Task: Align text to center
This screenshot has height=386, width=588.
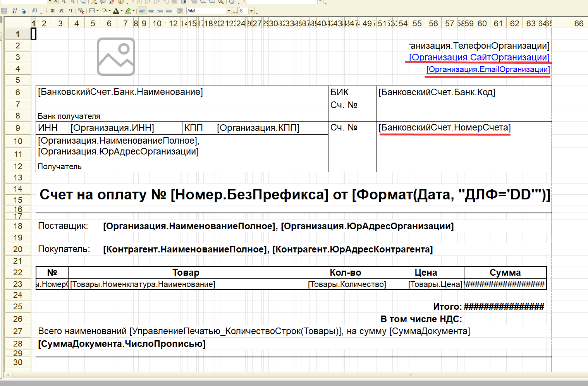Action: tap(151, 11)
